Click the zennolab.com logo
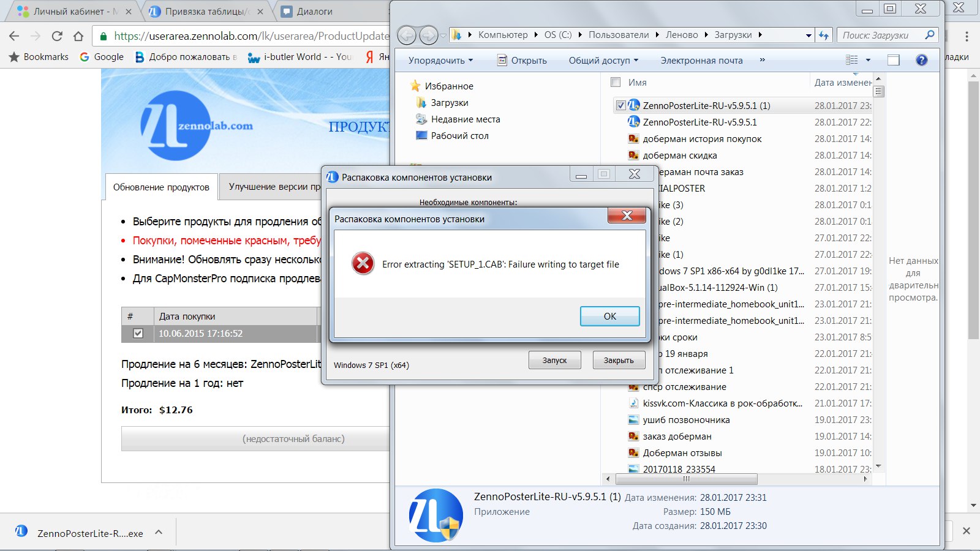Viewport: 980px width, 551px height. pos(196,126)
